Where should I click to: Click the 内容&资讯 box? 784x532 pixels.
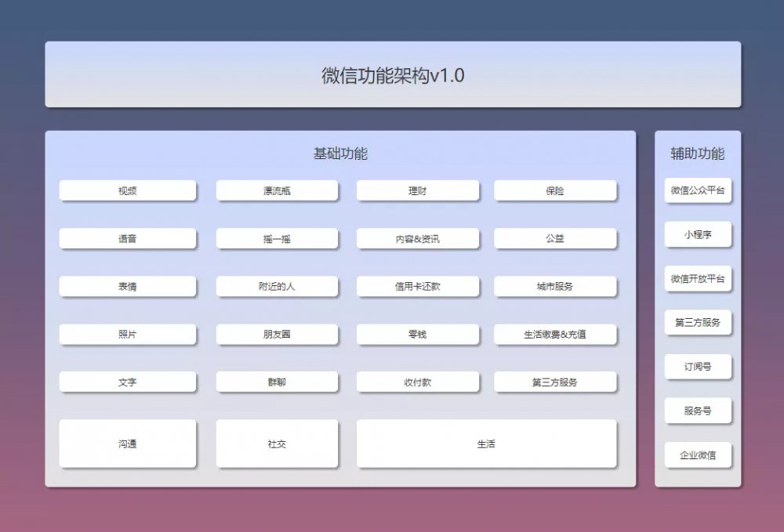(417, 238)
